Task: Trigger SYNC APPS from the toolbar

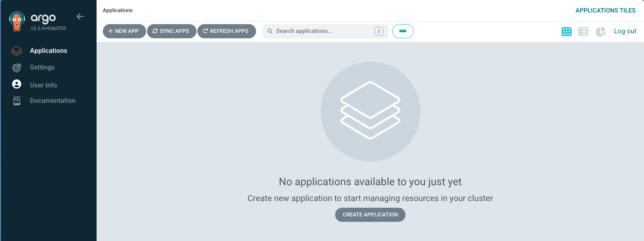Action: pos(172,31)
